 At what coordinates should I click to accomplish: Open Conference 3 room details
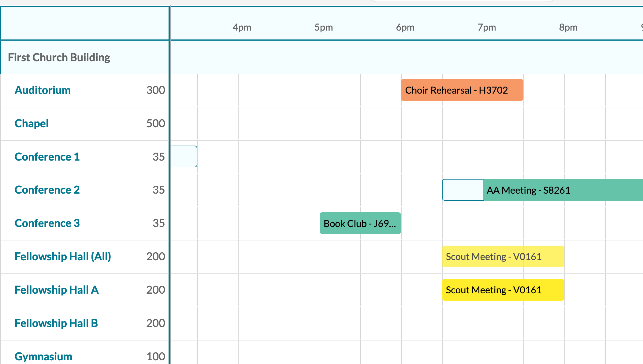click(47, 223)
